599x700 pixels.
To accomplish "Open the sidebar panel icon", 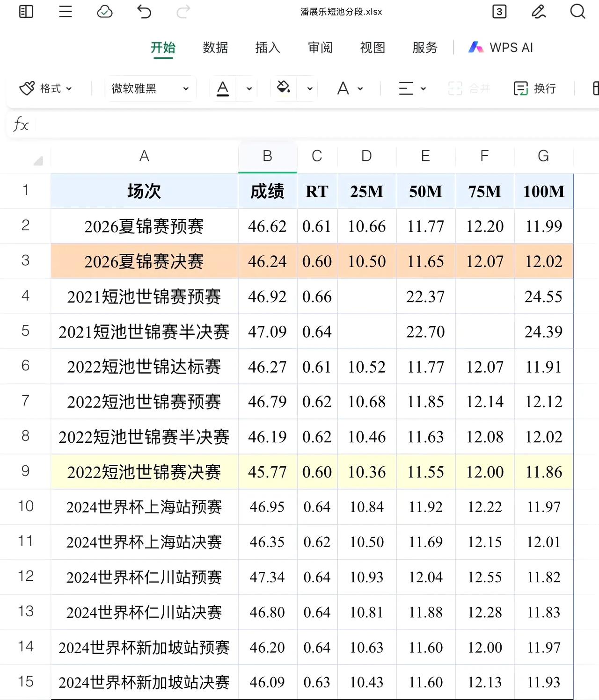I will (x=26, y=12).
